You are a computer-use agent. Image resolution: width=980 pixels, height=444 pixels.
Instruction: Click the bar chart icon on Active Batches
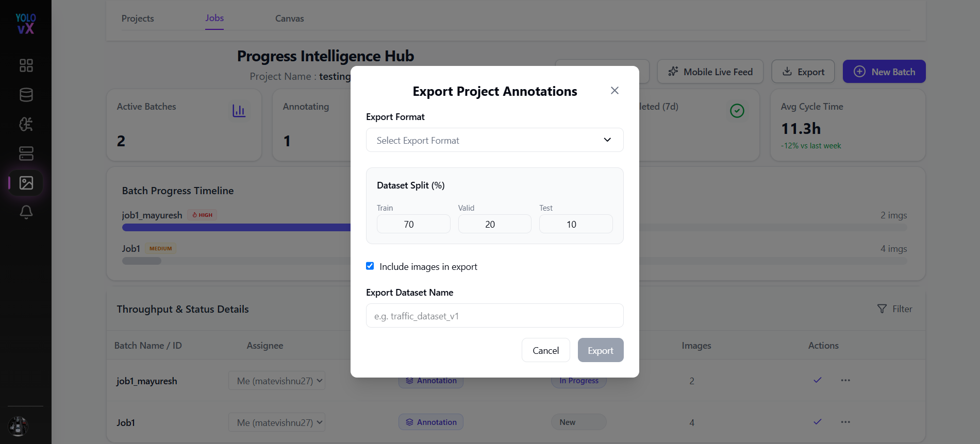[239, 111]
